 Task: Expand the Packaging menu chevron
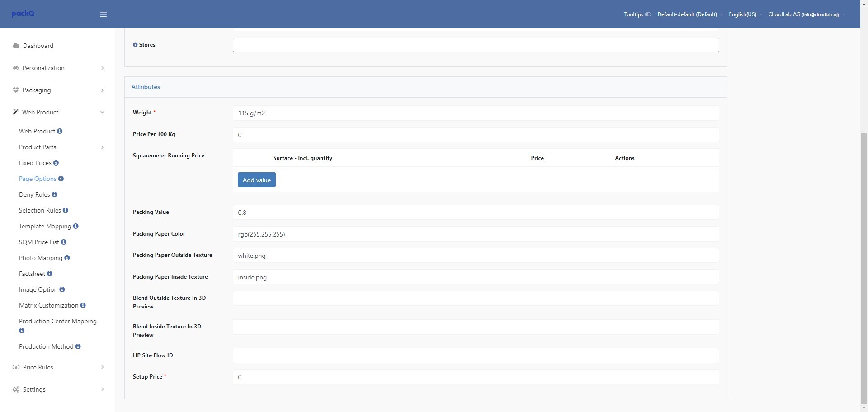(x=103, y=90)
